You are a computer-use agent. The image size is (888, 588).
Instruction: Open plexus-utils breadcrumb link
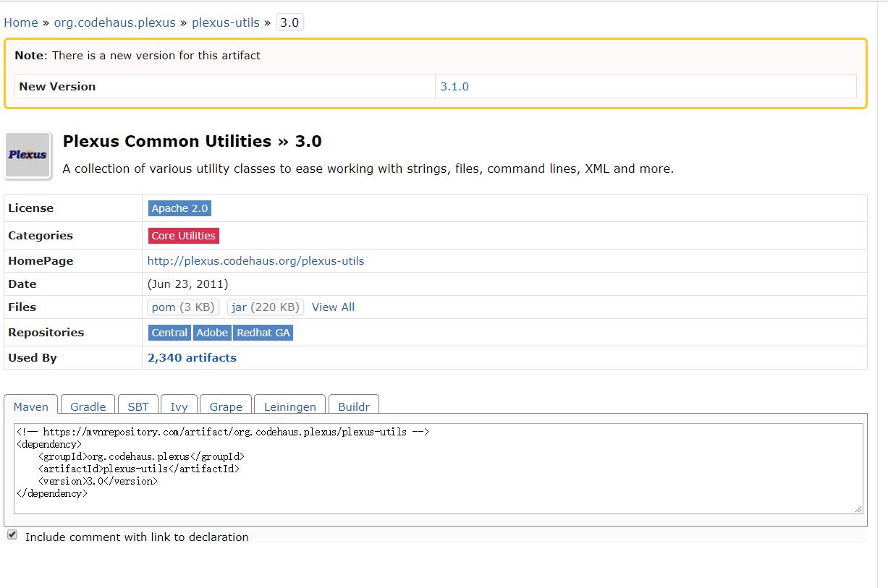point(226,22)
